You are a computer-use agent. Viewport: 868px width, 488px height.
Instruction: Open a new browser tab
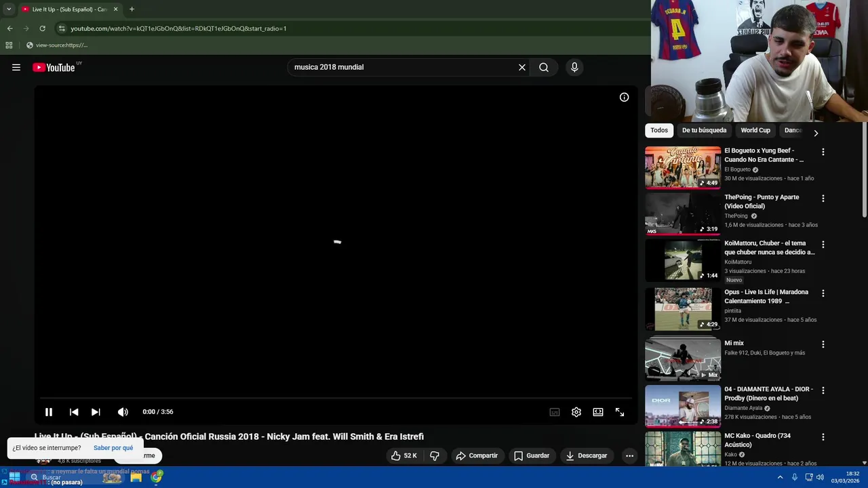click(x=132, y=9)
